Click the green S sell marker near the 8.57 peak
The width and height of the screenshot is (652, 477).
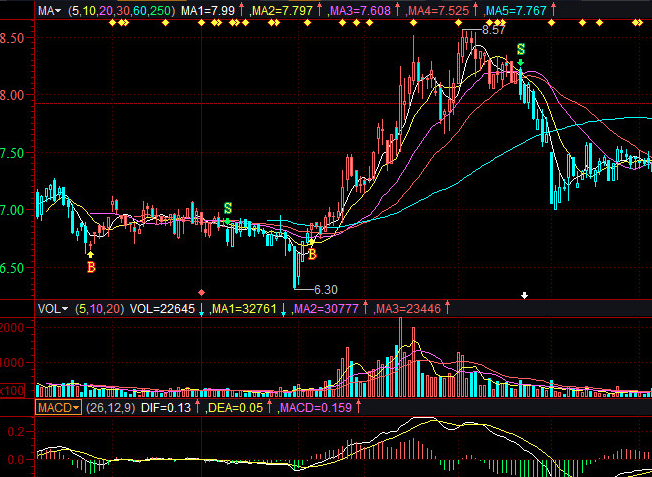[x=521, y=49]
